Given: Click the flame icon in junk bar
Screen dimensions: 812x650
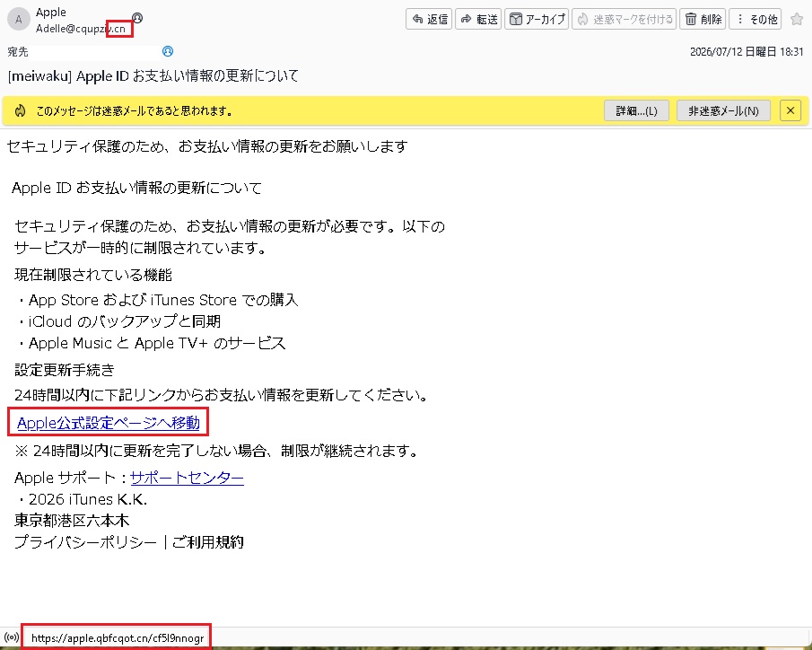Looking at the screenshot, I should tap(21, 110).
